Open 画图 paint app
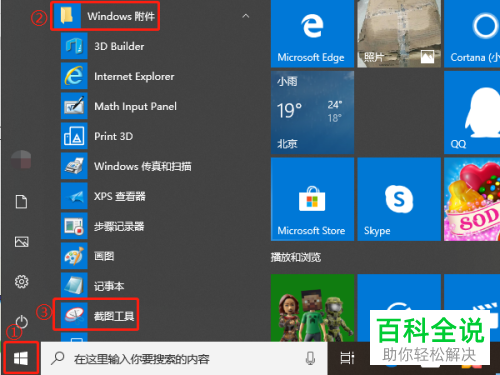Screen dimensions: 500x375 88,256
